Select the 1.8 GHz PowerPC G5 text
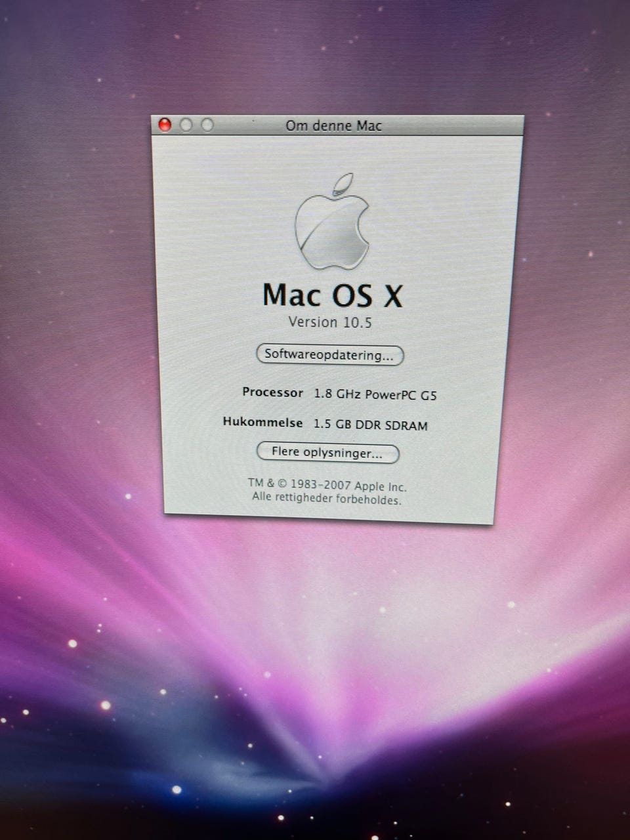This screenshot has width=630, height=840. pos(375,394)
